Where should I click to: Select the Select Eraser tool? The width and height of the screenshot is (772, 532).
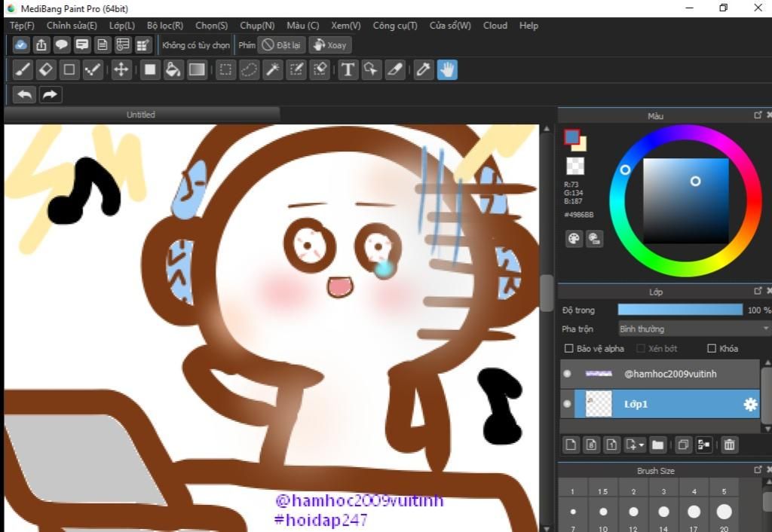coord(320,69)
